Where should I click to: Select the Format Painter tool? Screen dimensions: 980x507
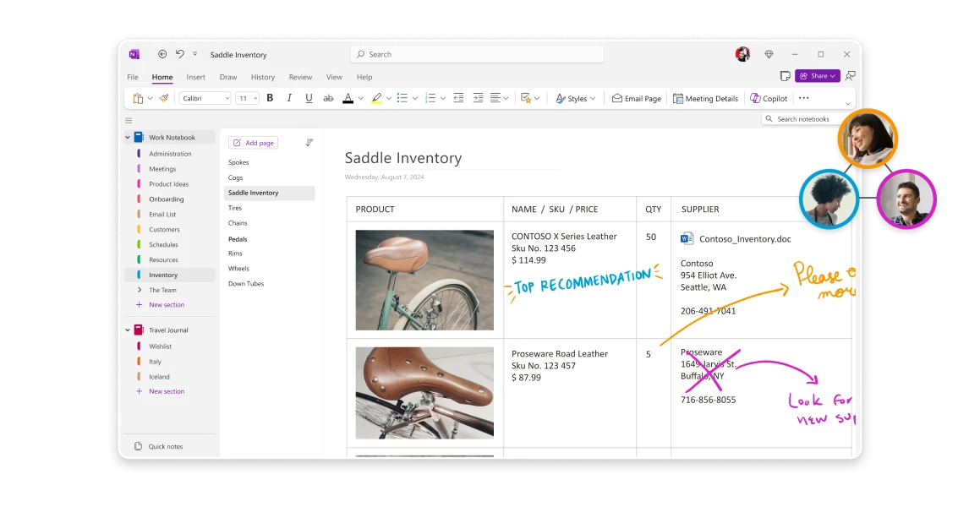pyautogui.click(x=162, y=98)
